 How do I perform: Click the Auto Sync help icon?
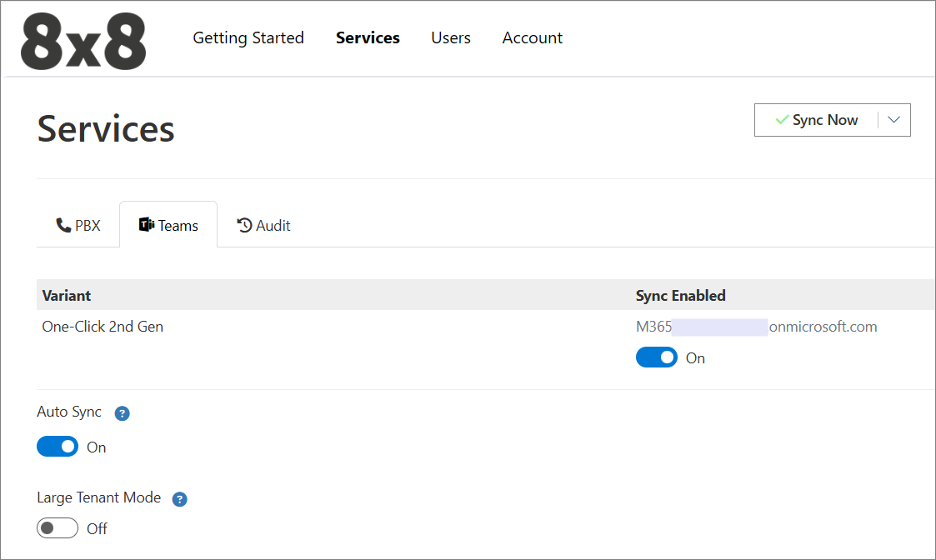pos(122,413)
